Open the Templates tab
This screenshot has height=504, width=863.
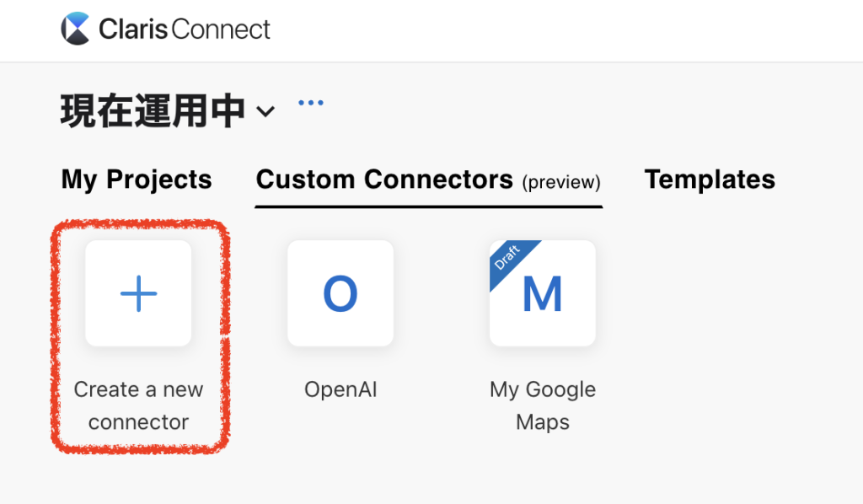[710, 180]
